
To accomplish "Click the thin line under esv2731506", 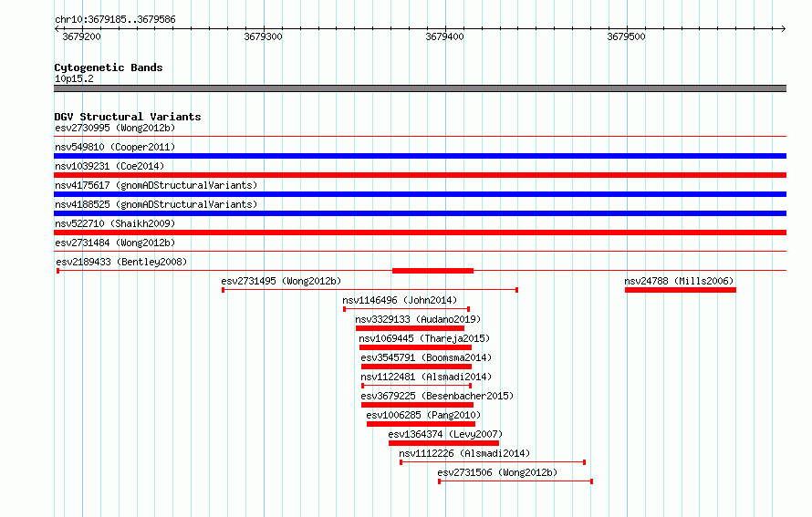I will [515, 481].
